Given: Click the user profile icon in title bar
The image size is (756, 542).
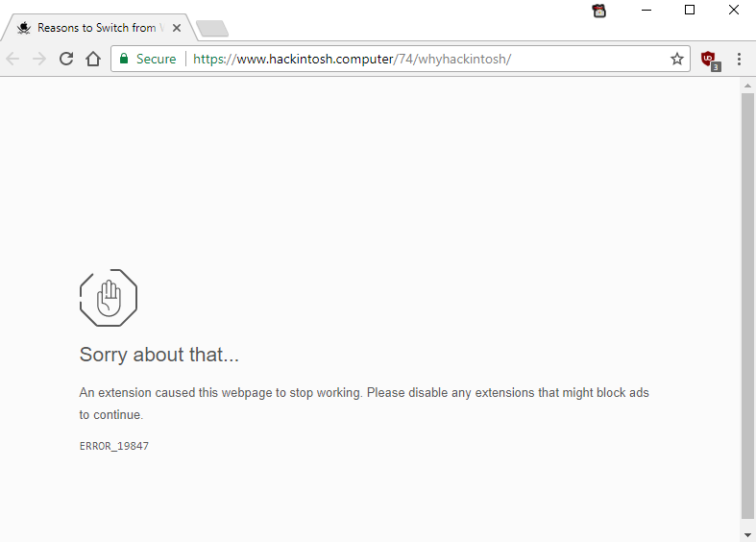Looking at the screenshot, I should [598, 11].
